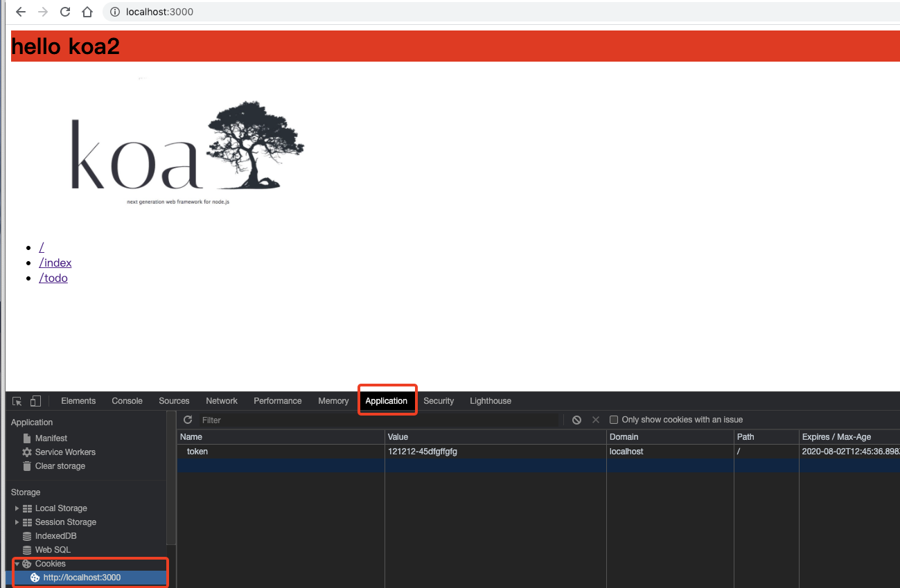The height and width of the screenshot is (588, 900).
Task: Activate the inspect element picker
Action: pyautogui.click(x=17, y=401)
